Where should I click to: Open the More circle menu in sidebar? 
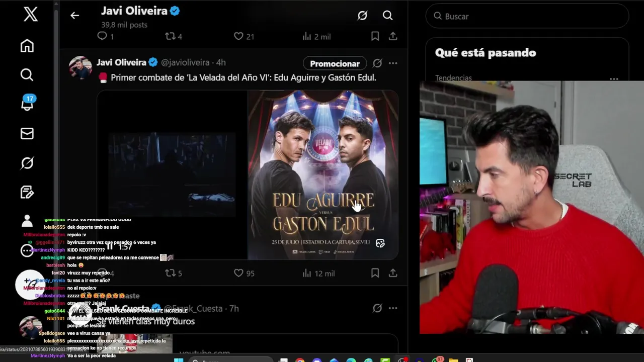point(27,250)
